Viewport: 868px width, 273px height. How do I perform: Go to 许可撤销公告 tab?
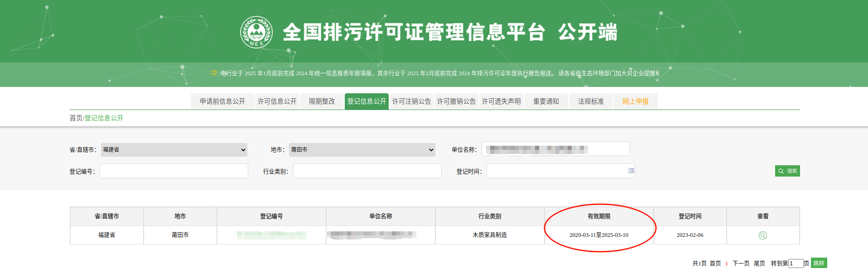(456, 101)
